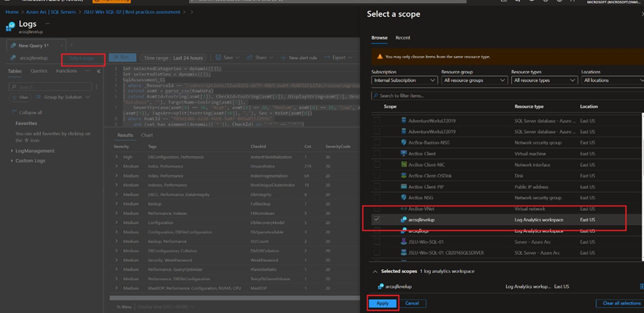Viewport: 644px width, 313px height.
Task: Collapse the left tables pane with chevron icon
Action: tap(99, 72)
